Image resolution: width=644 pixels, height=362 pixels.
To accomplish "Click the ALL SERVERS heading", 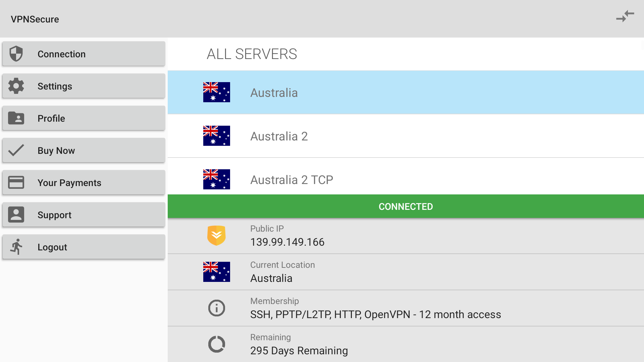I will click(252, 54).
